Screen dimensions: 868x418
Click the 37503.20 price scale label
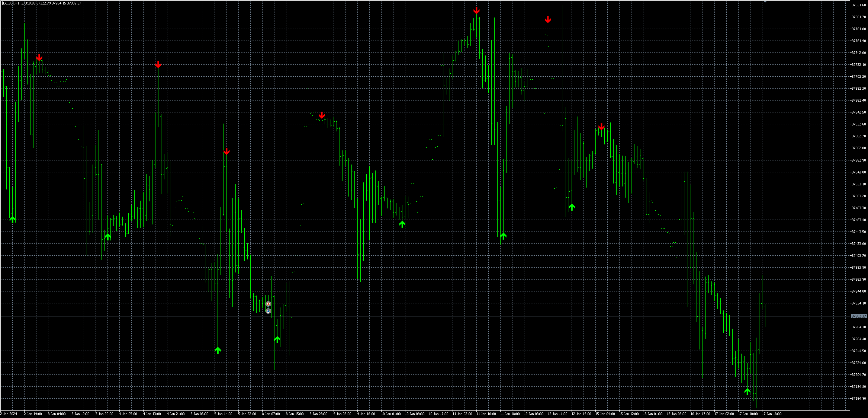coord(859,196)
